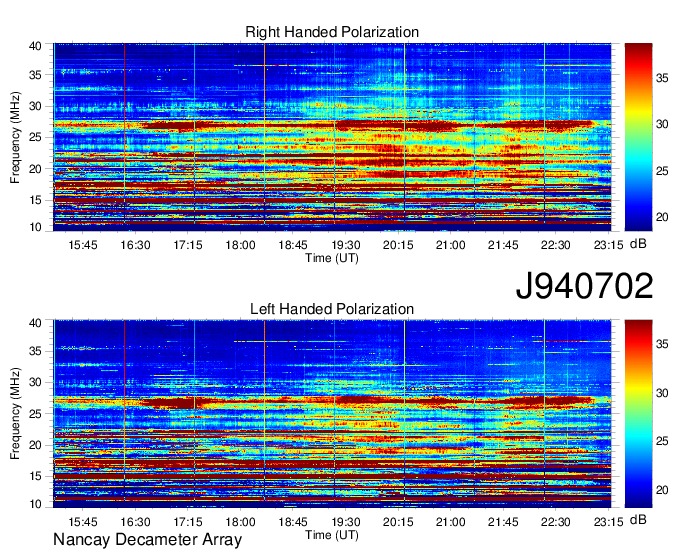This screenshot has width=680, height=552.
Task: Click the "18:45" tick on the left-handed plot
Action: pos(293,522)
